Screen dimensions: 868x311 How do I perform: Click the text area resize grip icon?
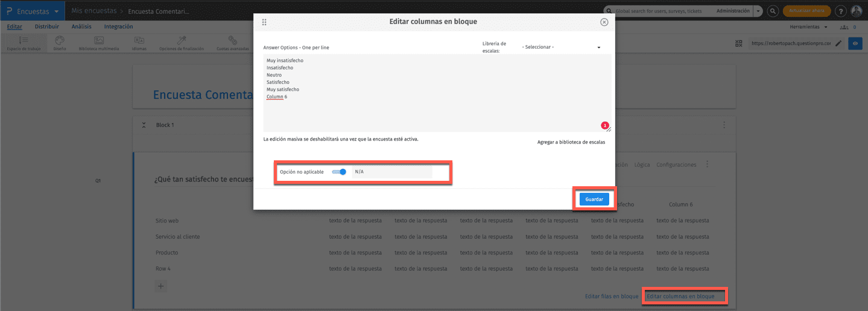point(609,130)
